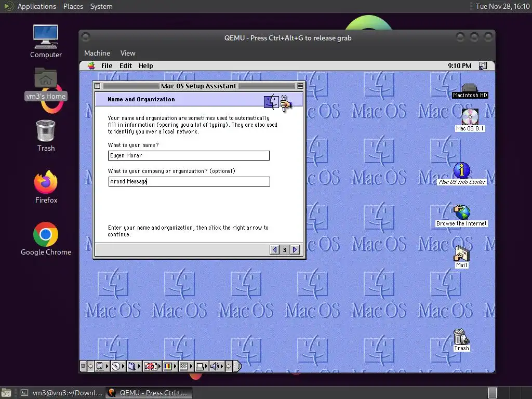Click the application switcher icon beside the clock
532x399 pixels.
click(x=483, y=66)
